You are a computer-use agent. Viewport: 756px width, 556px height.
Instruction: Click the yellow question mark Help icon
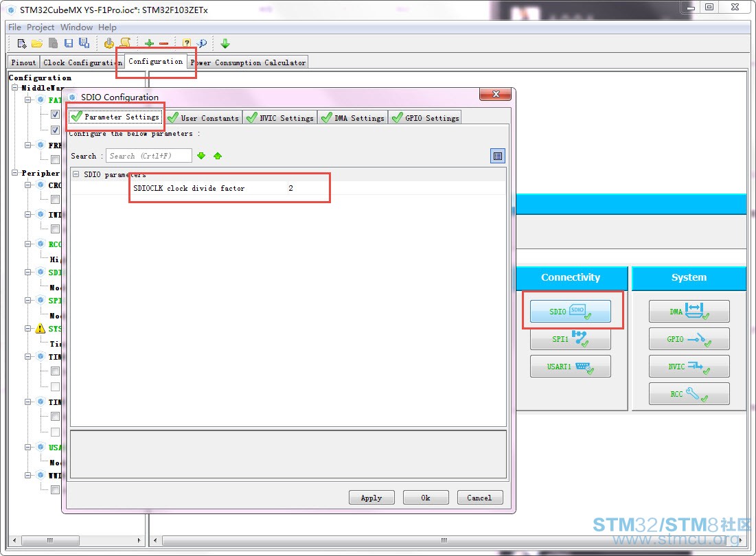click(x=187, y=43)
